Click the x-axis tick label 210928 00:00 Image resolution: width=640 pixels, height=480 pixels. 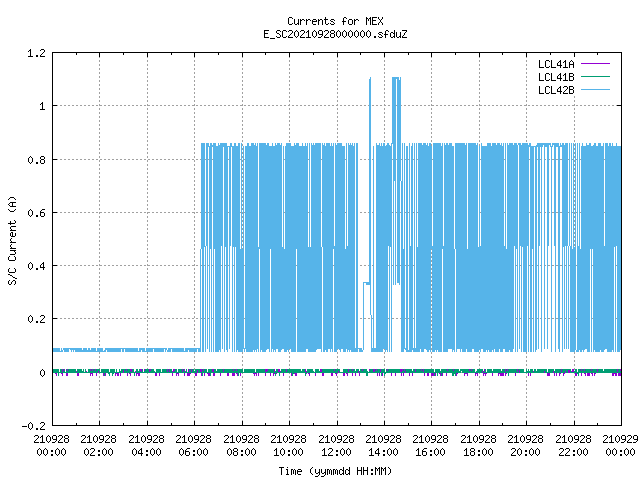[51, 446]
